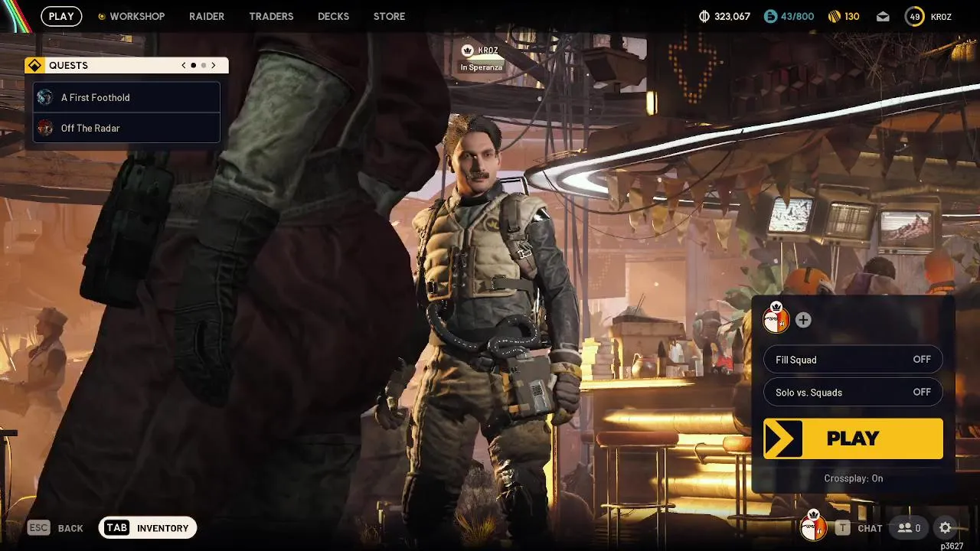Open the STORE tab
This screenshot has width=980, height=551.
click(x=389, y=16)
